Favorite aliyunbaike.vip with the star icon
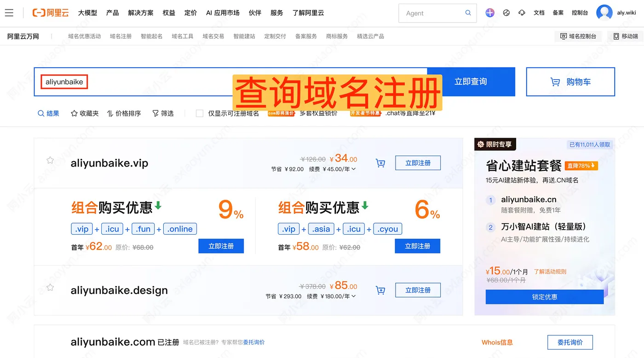 click(x=50, y=160)
